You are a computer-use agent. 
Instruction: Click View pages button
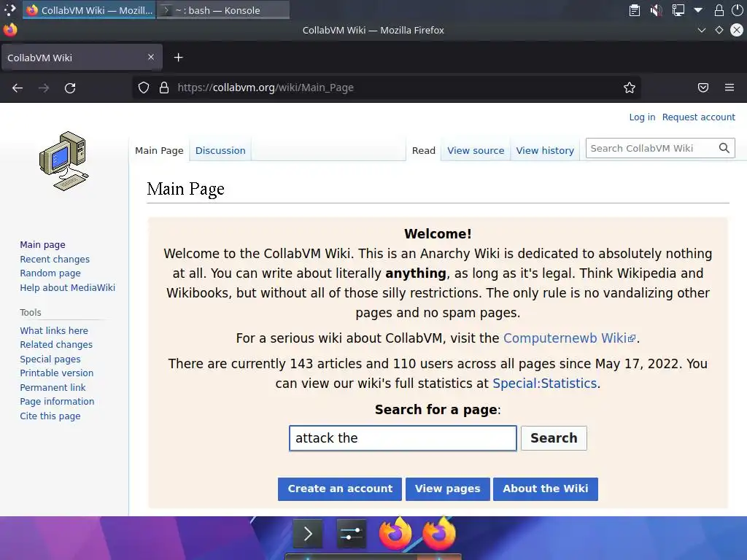(447, 489)
